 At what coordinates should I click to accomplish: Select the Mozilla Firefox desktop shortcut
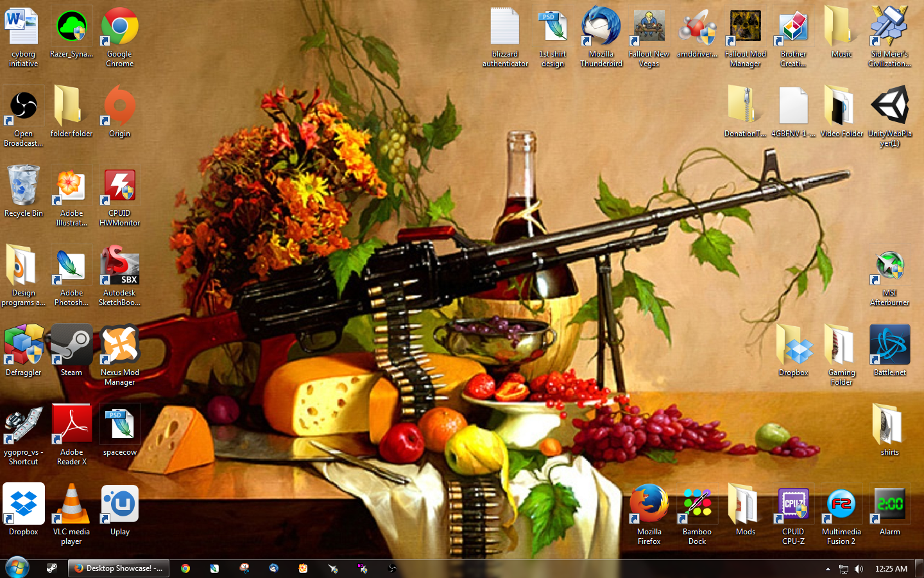[649, 515]
